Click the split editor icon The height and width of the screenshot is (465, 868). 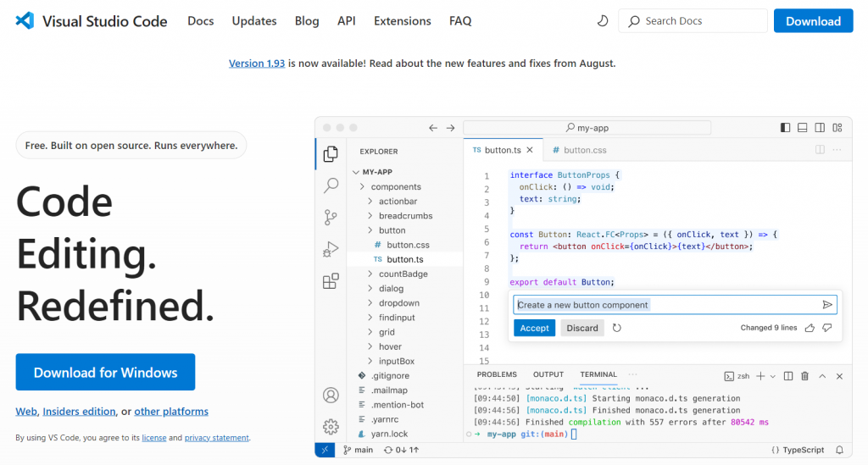820,150
